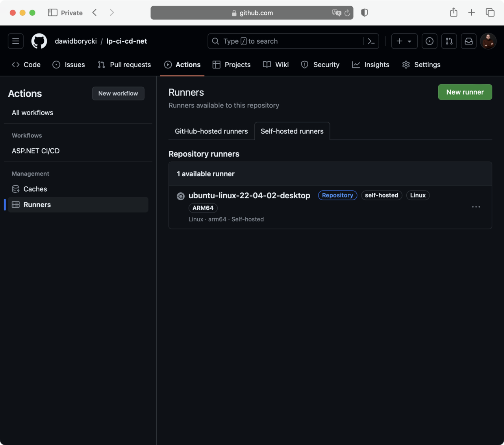Viewport: 504px width, 445px height.
Task: Select the ASP.NET CI/CD workflow
Action: click(x=36, y=151)
